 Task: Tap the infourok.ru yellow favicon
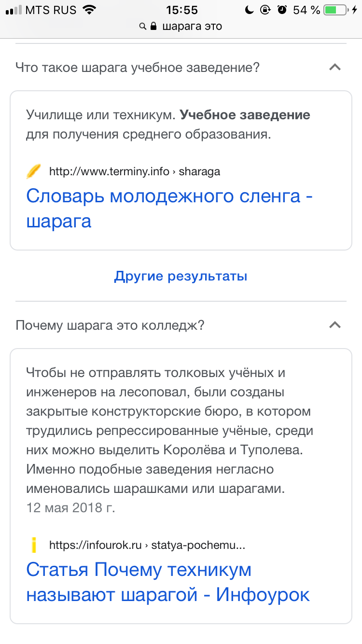pyautogui.click(x=34, y=546)
